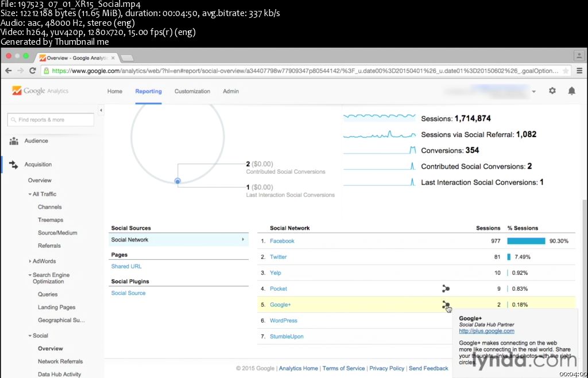This screenshot has height=378, width=588.
Task: Click the Analytics Home footer link
Action: pyautogui.click(x=298, y=368)
